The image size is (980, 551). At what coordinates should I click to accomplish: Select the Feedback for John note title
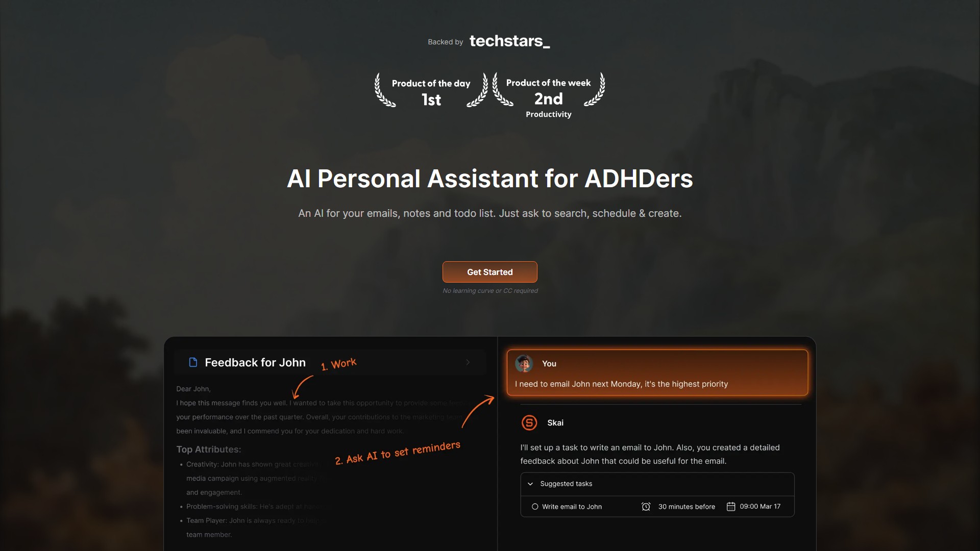[255, 362]
